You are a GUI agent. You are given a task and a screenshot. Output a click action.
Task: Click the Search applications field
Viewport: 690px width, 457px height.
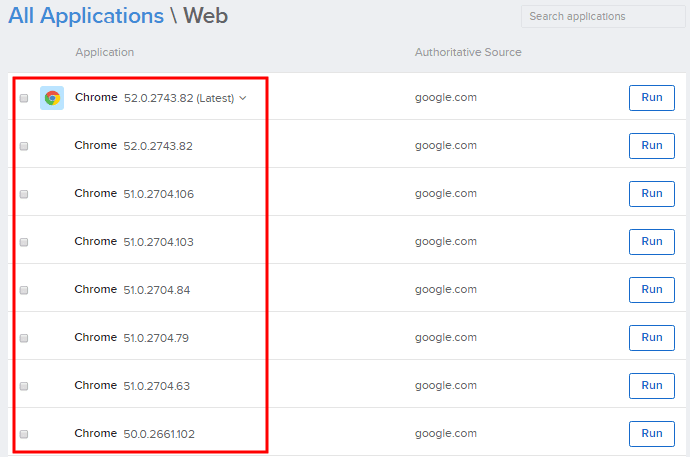pyautogui.click(x=603, y=16)
